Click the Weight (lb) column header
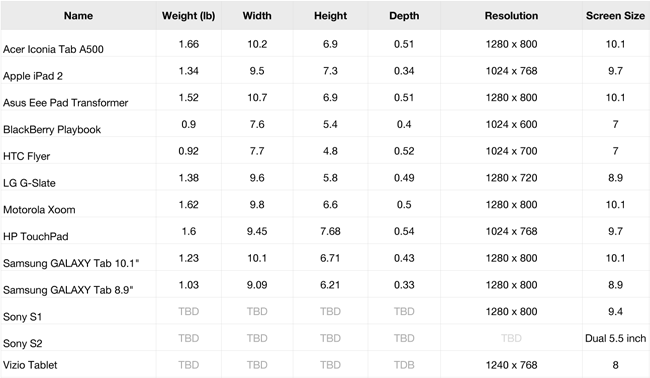 tap(189, 16)
